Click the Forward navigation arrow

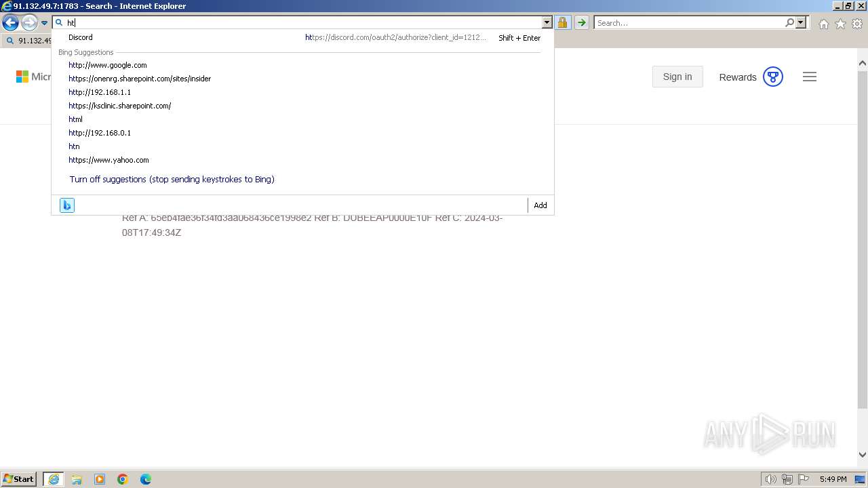[29, 23]
